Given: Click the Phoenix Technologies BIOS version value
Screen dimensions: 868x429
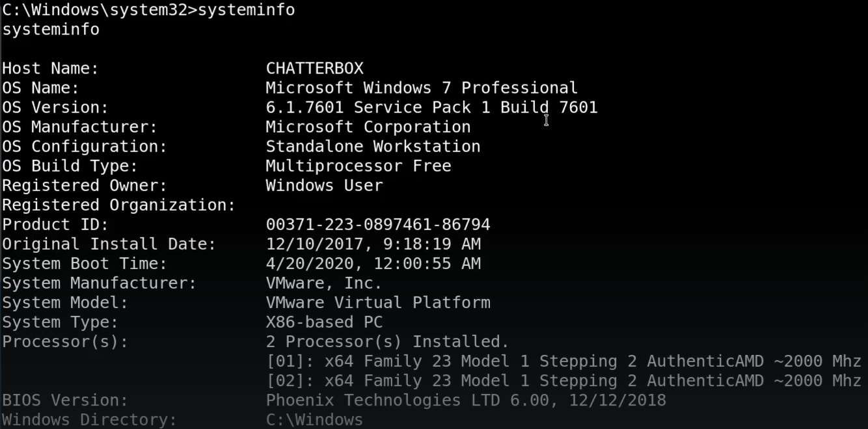Looking at the screenshot, I should click(x=465, y=400).
